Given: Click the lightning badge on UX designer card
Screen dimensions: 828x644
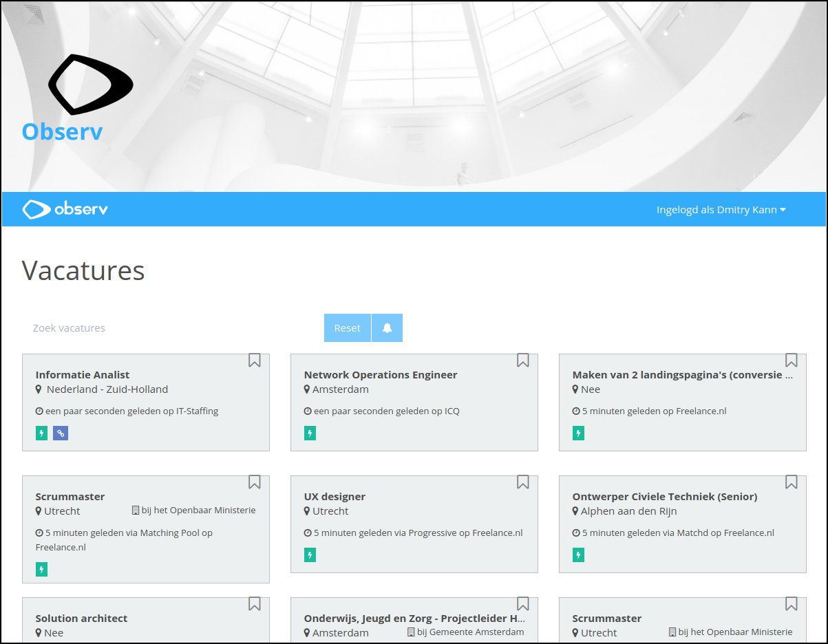Looking at the screenshot, I should coord(310,555).
